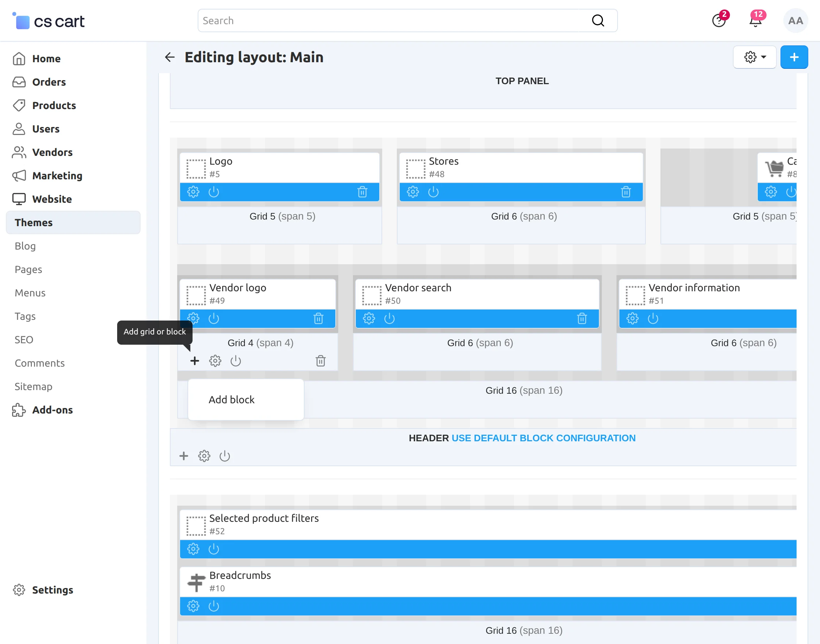
Task: Click Add grid or block plus in Grid 4
Action: click(x=195, y=361)
